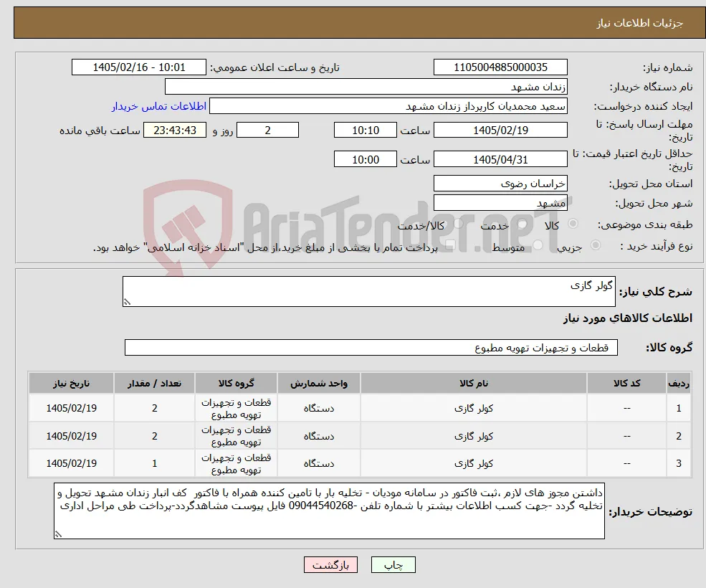This screenshot has width=706, height=588.
Task: Click the requester field سعید محمدیان
Action: 388,106
